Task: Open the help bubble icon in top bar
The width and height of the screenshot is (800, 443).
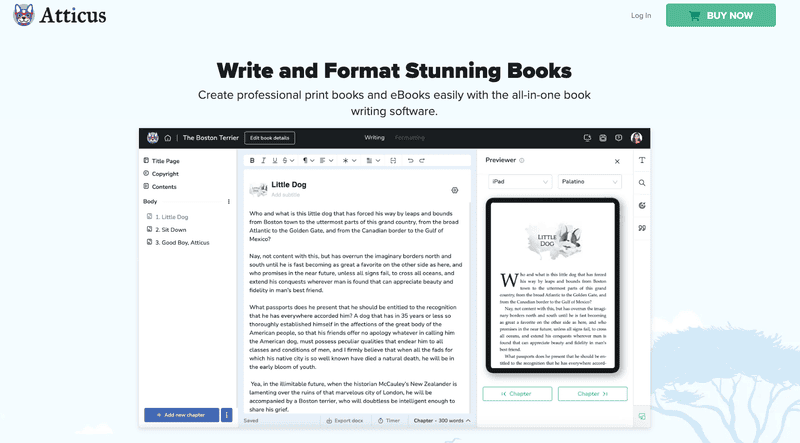Action: click(x=618, y=138)
